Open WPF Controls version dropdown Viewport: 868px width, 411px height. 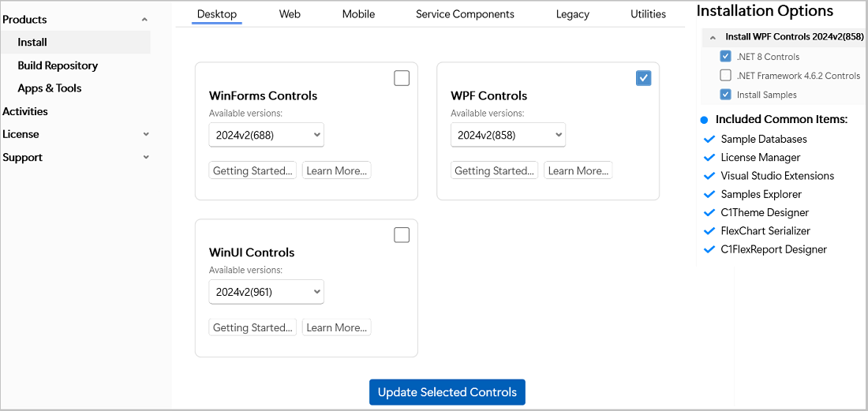tap(508, 135)
